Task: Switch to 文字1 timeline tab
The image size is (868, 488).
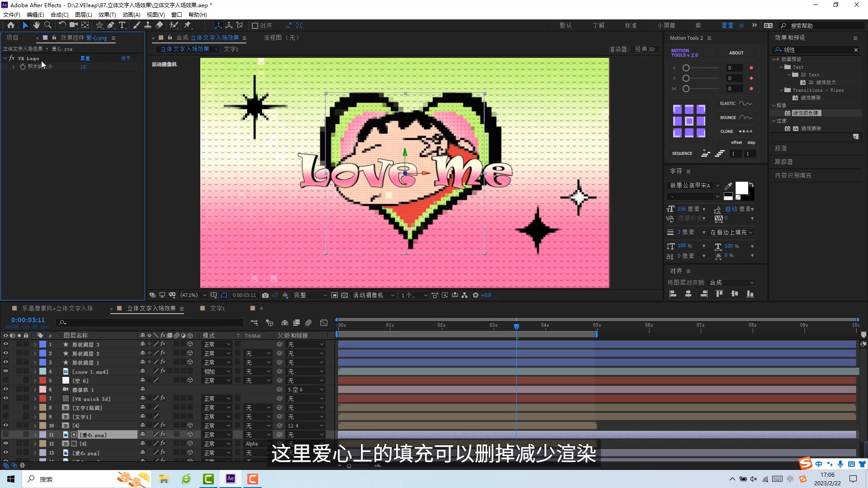Action: [x=217, y=308]
